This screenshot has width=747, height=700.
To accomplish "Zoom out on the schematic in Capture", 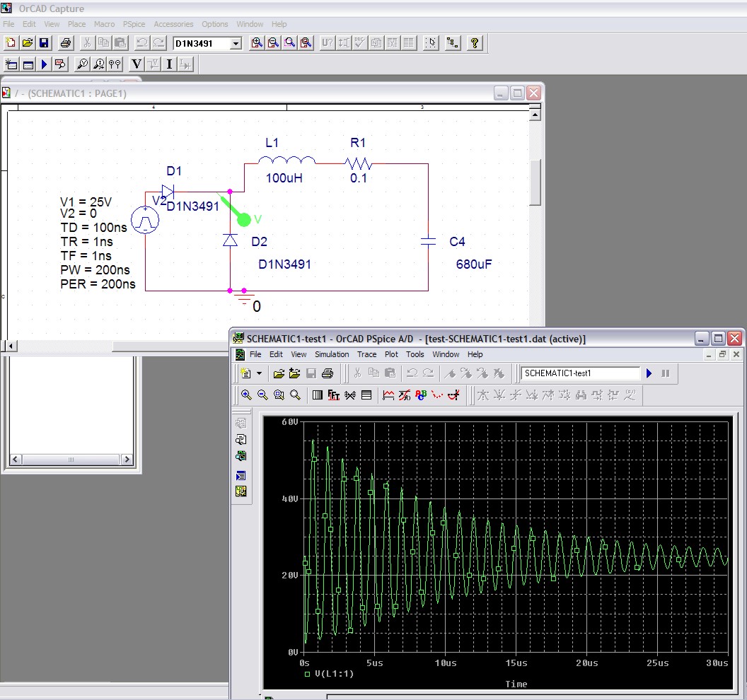I will coord(273,43).
